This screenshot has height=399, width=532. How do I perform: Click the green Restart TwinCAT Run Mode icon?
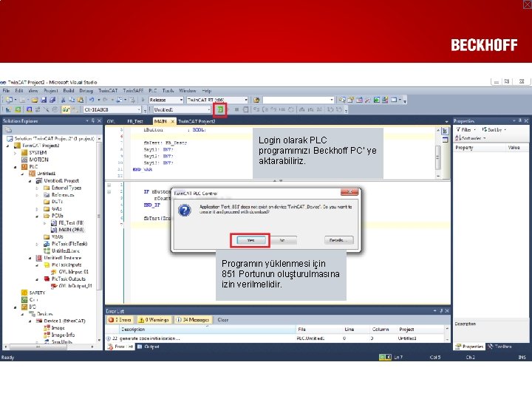tap(18, 109)
